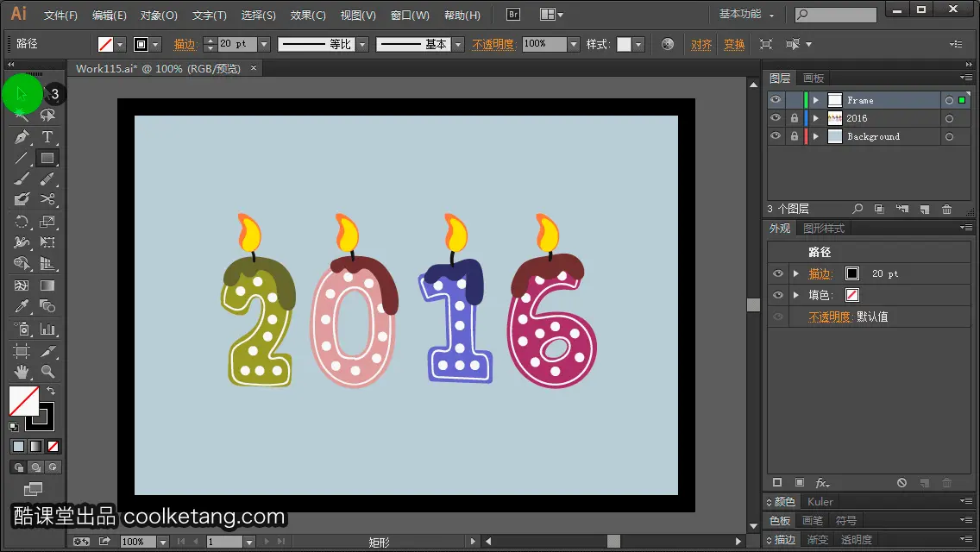Switch to the 图形样式 tab
Screen dimensions: 980x552
[x=824, y=229]
